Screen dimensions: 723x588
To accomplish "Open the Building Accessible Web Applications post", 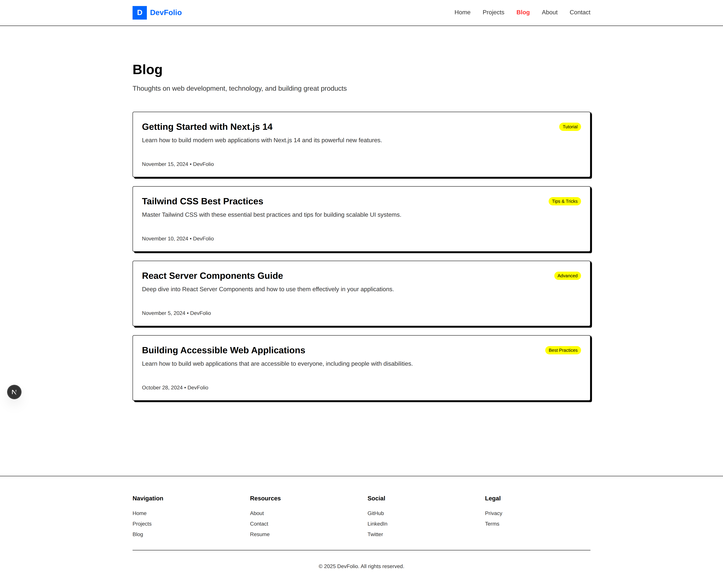I will 223,350.
